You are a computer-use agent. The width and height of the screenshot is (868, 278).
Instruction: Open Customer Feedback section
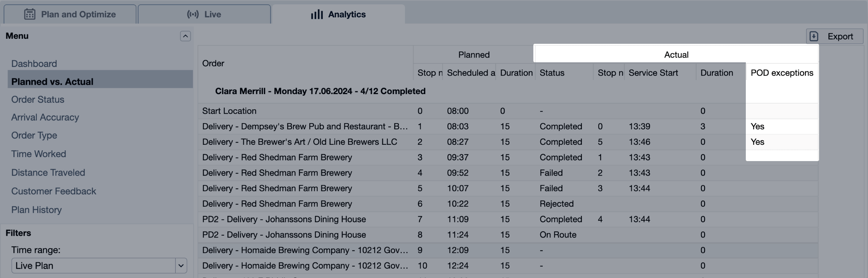54,191
